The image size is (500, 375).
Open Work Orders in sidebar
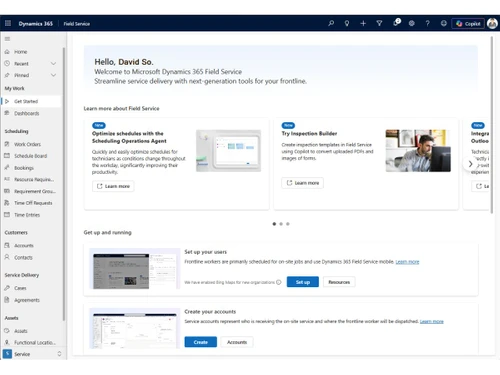pos(31,144)
